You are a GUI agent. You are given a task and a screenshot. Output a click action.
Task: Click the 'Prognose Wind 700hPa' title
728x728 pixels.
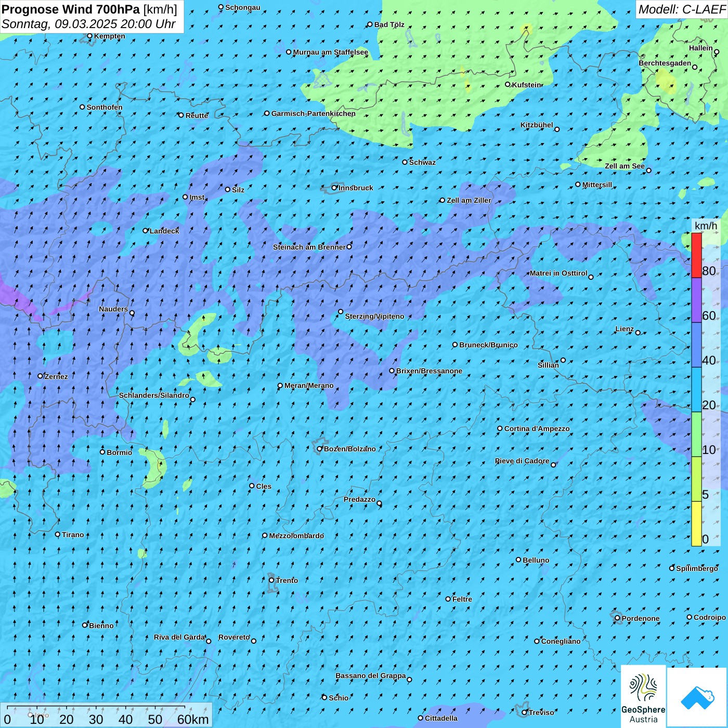tap(71, 9)
